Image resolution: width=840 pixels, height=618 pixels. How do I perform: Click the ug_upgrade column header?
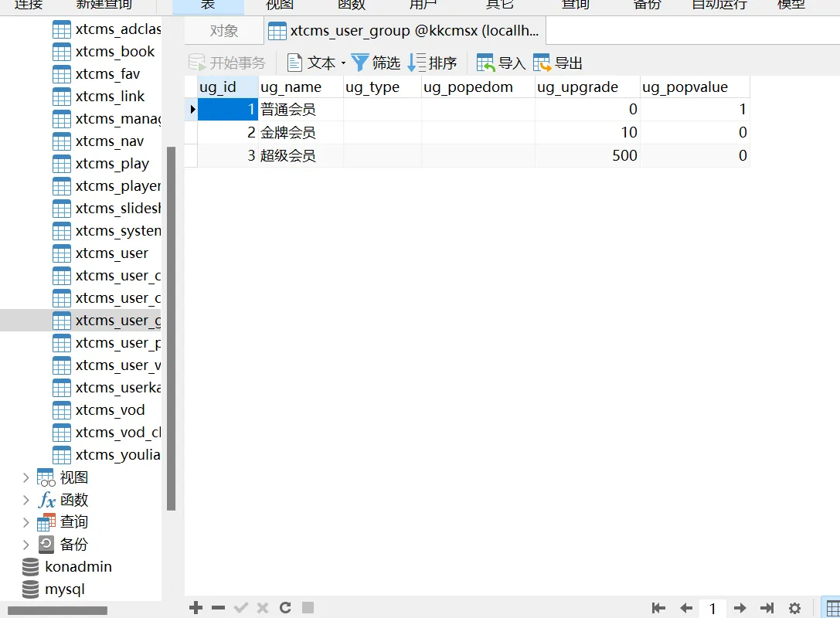[577, 87]
